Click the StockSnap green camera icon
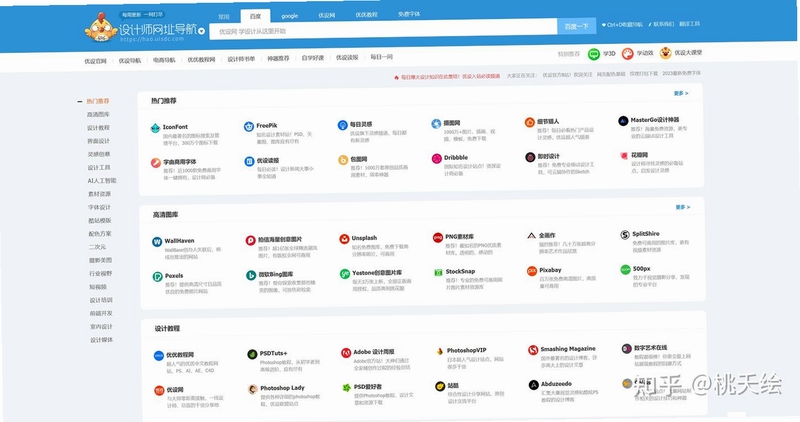Screen dimensions: 800x422 (438, 272)
